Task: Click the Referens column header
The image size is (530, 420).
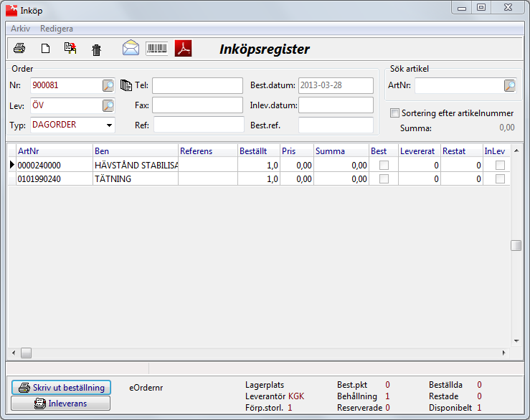Action: coord(208,151)
